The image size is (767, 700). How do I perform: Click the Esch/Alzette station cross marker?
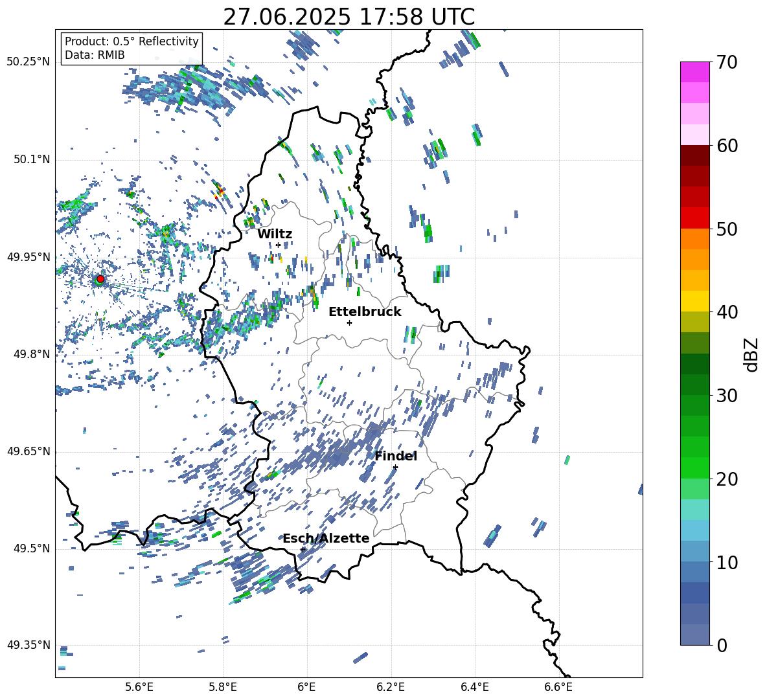[303, 549]
